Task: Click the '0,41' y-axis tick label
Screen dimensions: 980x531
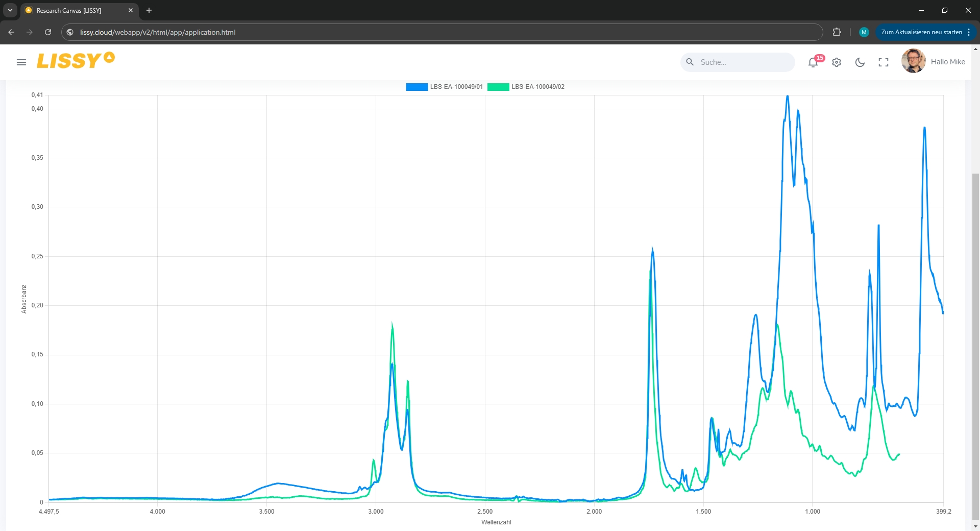Action: 37,95
